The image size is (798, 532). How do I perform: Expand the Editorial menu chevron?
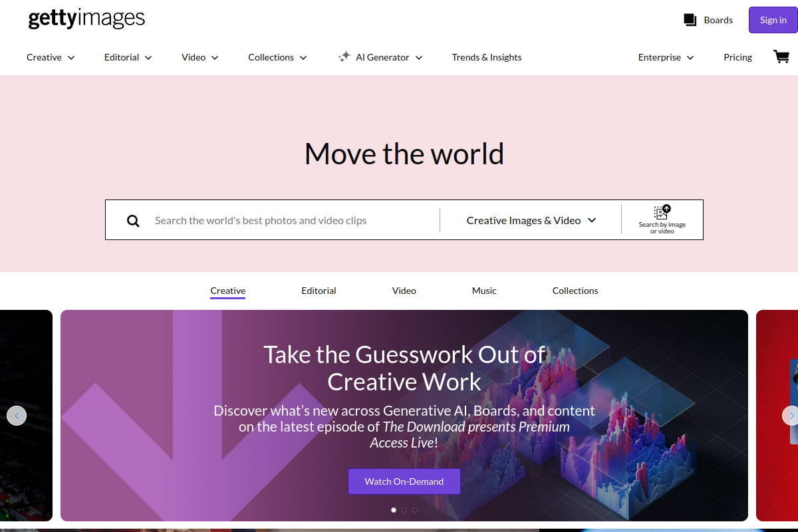pos(148,58)
